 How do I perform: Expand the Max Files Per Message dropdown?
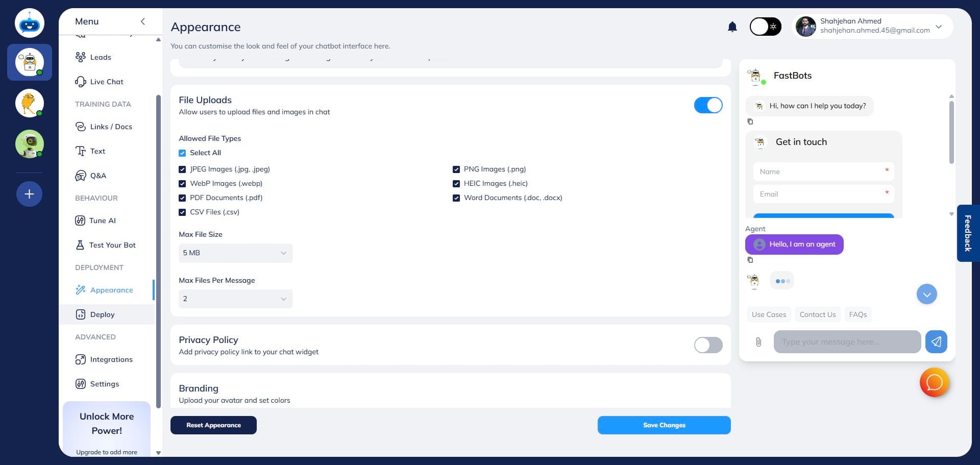235,299
